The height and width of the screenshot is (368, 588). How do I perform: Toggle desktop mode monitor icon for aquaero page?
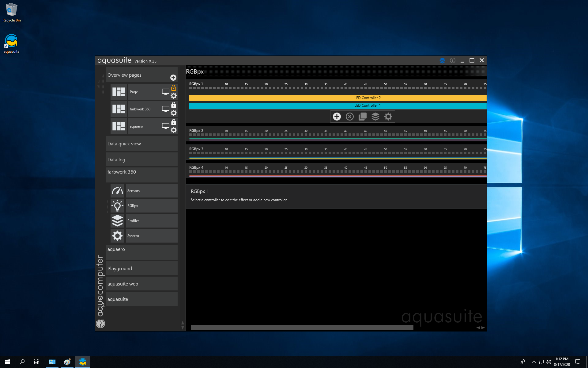click(x=165, y=126)
